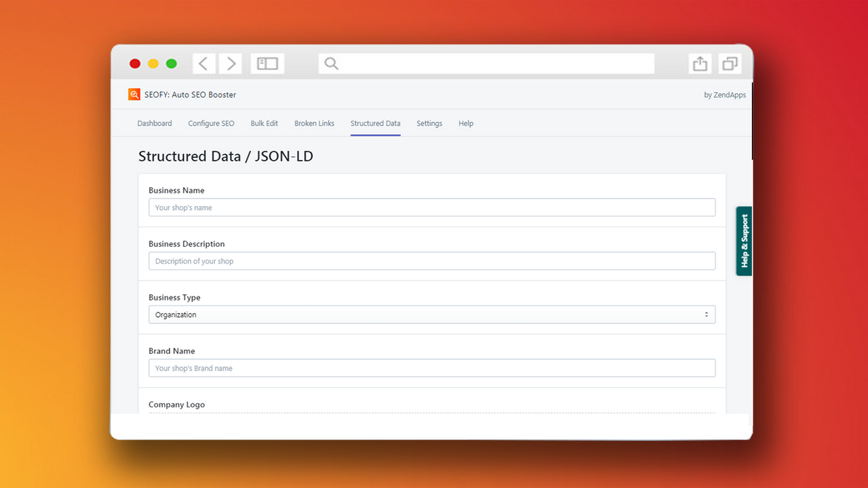This screenshot has width=868, height=488.
Task: Click inside the Business Name input field
Action: pos(432,207)
